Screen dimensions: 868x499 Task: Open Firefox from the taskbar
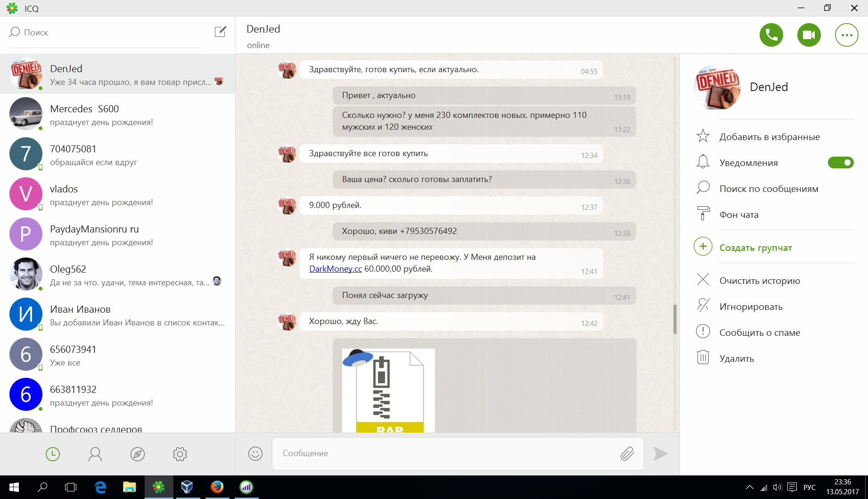coord(217,487)
